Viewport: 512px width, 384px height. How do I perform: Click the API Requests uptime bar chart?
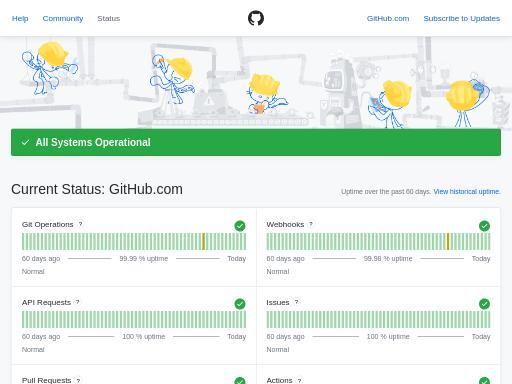click(x=134, y=320)
